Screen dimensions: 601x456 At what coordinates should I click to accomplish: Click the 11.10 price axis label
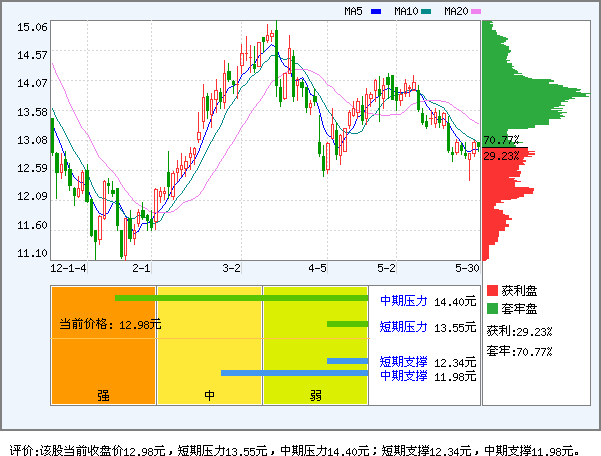[x=32, y=253]
